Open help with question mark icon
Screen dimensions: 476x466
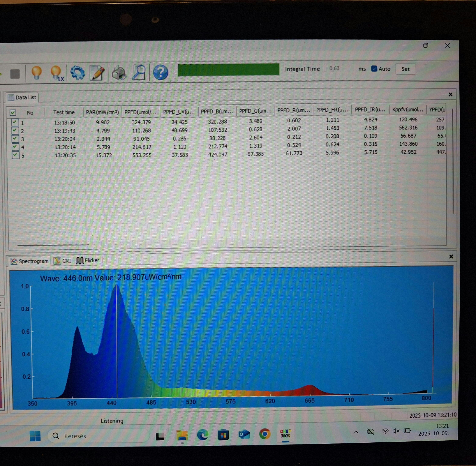160,72
